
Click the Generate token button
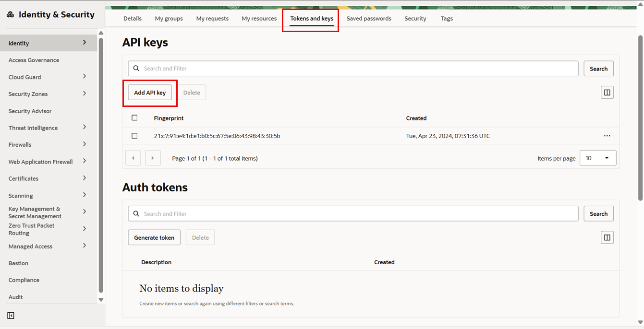tap(154, 237)
